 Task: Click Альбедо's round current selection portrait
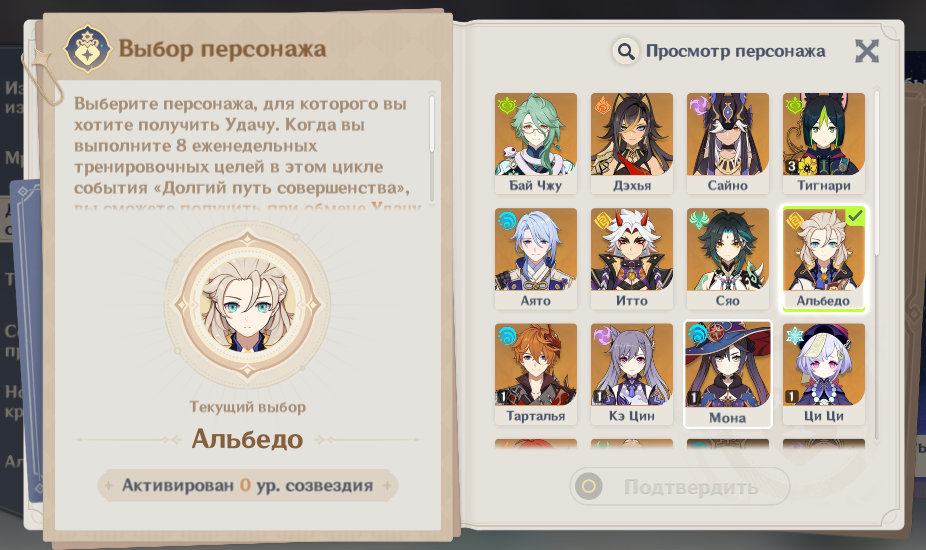(x=247, y=305)
